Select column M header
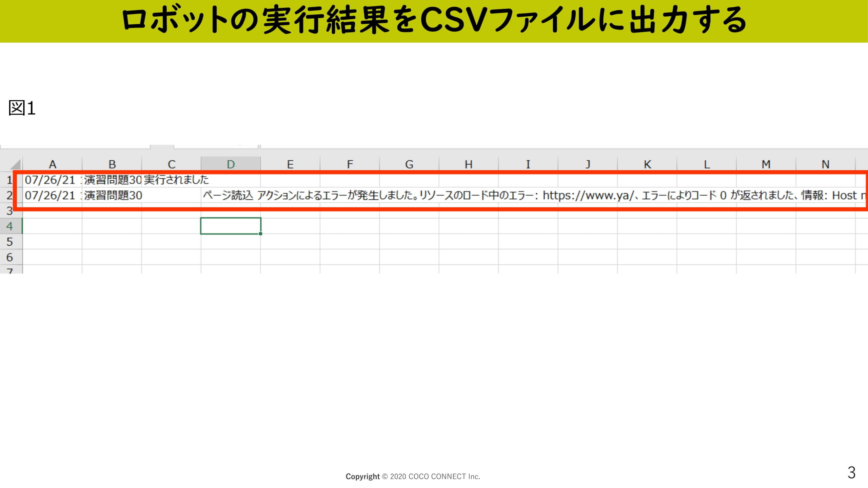868x488 pixels. click(x=766, y=164)
